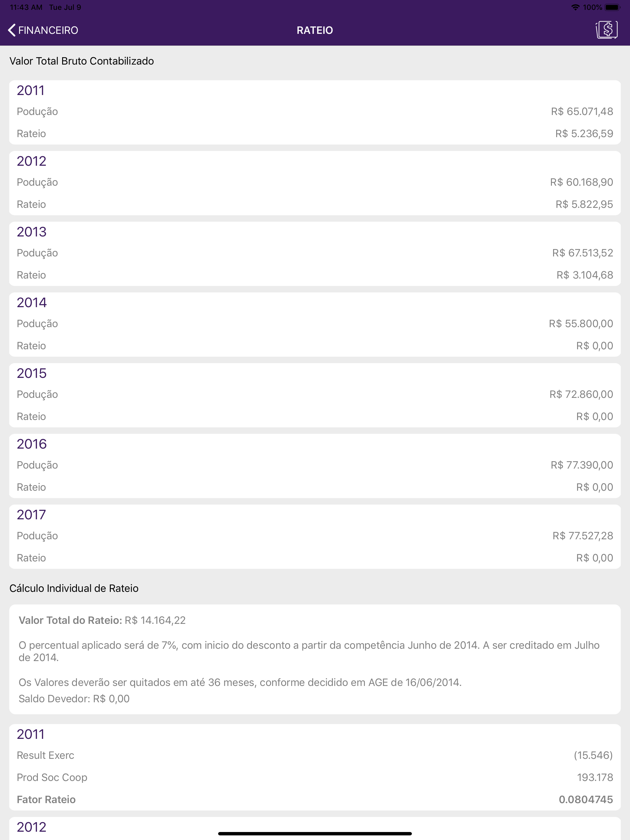Tap the Tue Jul 9 date in status bar
The width and height of the screenshot is (630, 840).
(65, 7)
